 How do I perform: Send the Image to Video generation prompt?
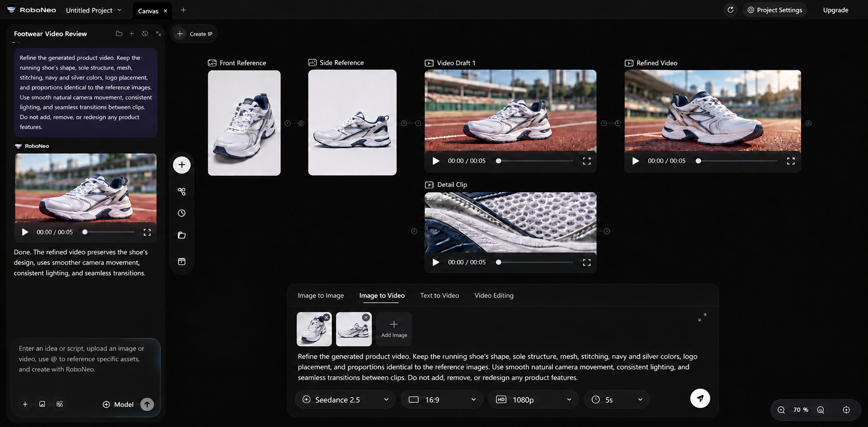tap(700, 398)
